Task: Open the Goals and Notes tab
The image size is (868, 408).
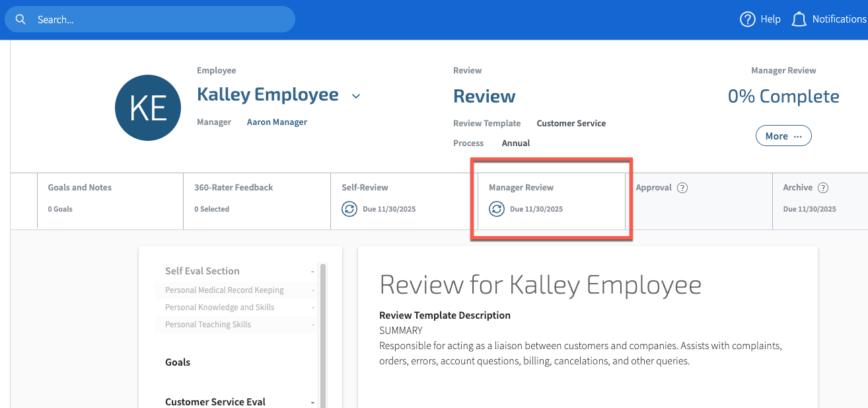Action: point(110,201)
